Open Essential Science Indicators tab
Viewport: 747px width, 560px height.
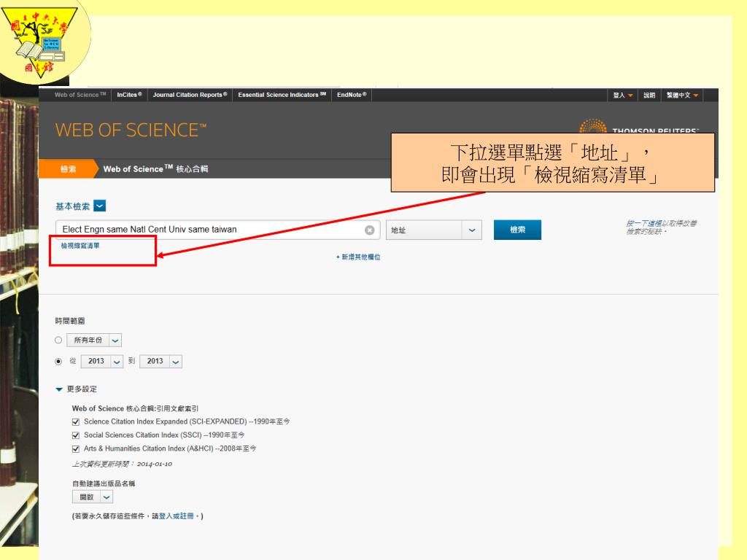point(282,95)
